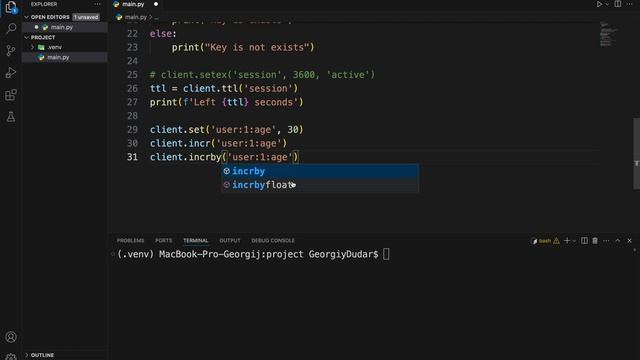The width and height of the screenshot is (640, 360).
Task: Close the terminal panel
Action: click(629, 241)
